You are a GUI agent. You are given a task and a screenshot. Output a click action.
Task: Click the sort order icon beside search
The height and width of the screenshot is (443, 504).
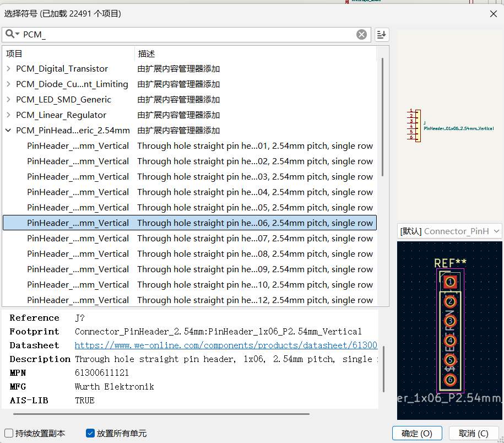pyautogui.click(x=382, y=35)
